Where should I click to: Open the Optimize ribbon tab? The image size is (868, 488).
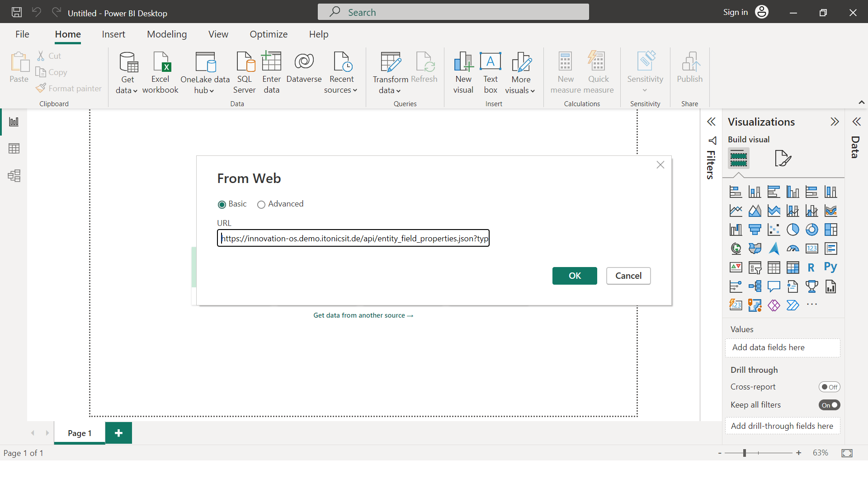coord(269,34)
